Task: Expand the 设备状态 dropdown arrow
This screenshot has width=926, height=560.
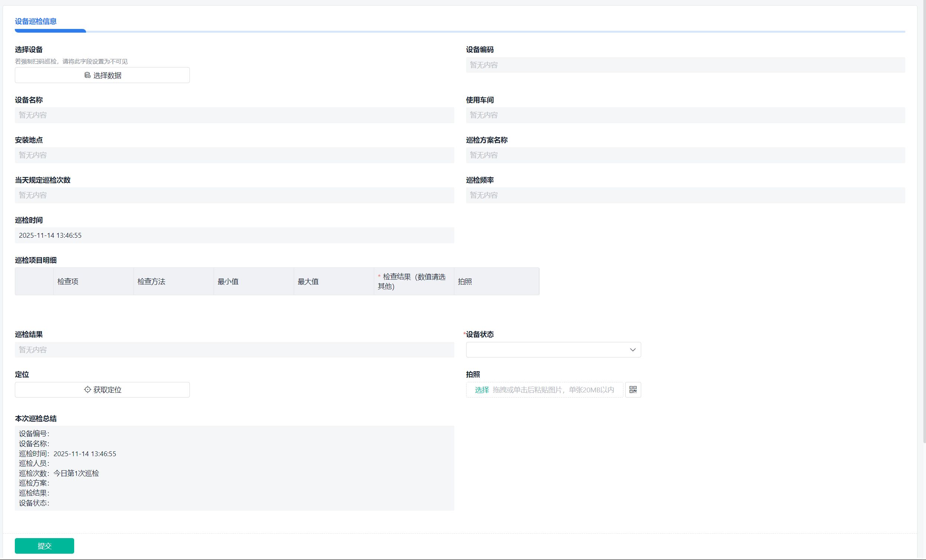Action: tap(633, 350)
